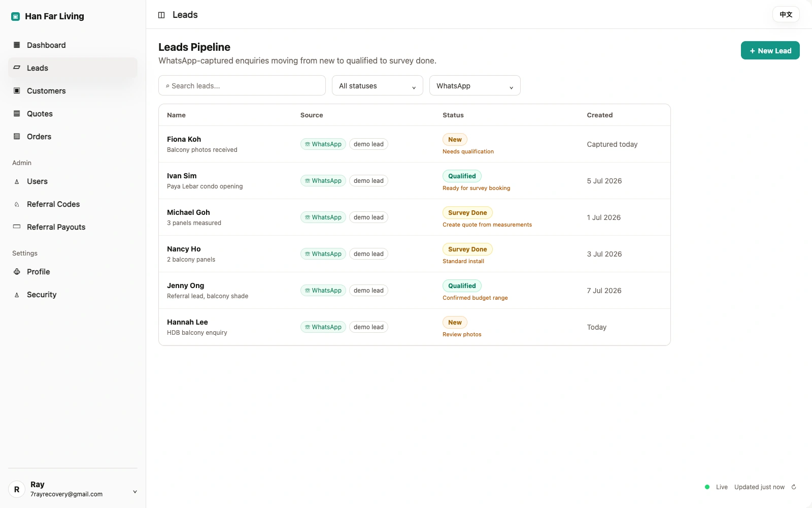Viewport: 812px width, 508px height.
Task: Click the New badge for Hannah Lee
Action: [455, 323]
